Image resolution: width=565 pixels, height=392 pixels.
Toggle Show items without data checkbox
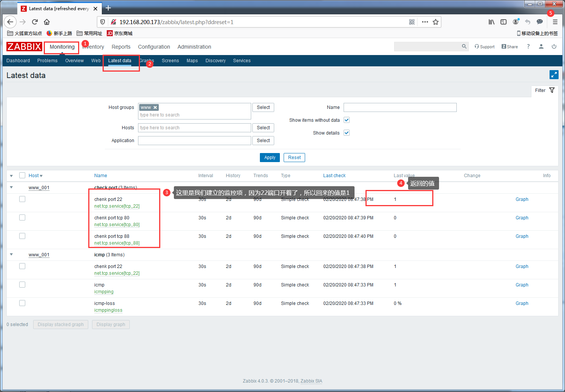pyautogui.click(x=347, y=120)
